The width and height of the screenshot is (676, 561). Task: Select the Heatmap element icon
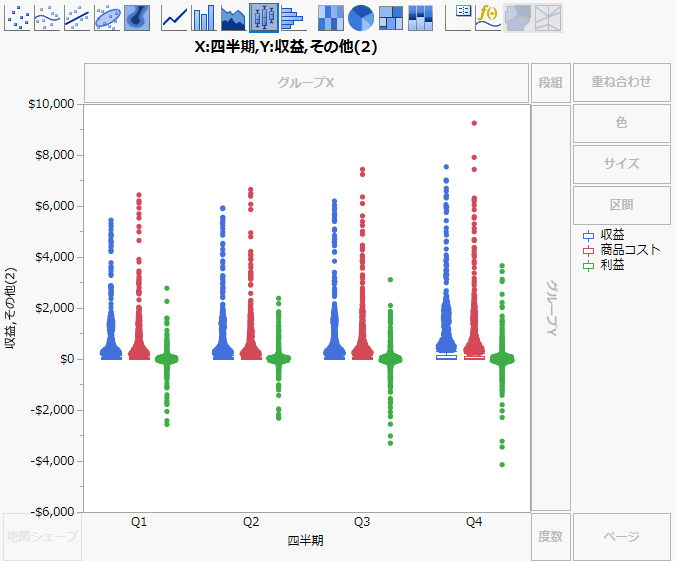(331, 17)
